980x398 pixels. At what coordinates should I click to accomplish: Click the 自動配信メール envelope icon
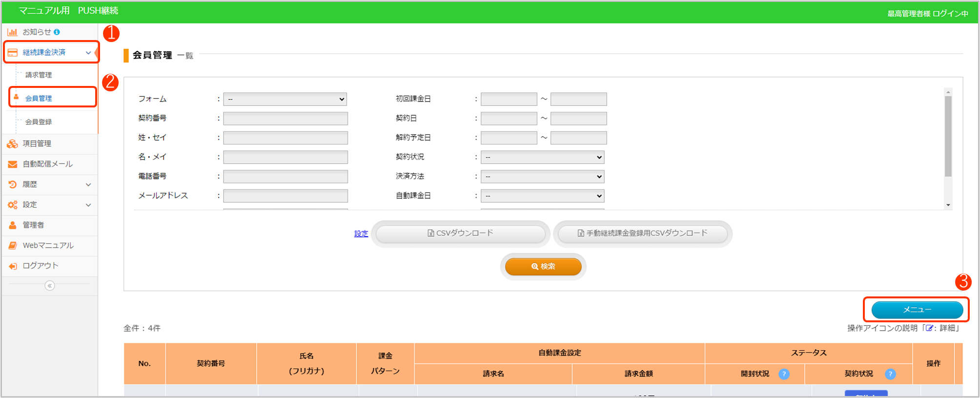click(x=13, y=164)
